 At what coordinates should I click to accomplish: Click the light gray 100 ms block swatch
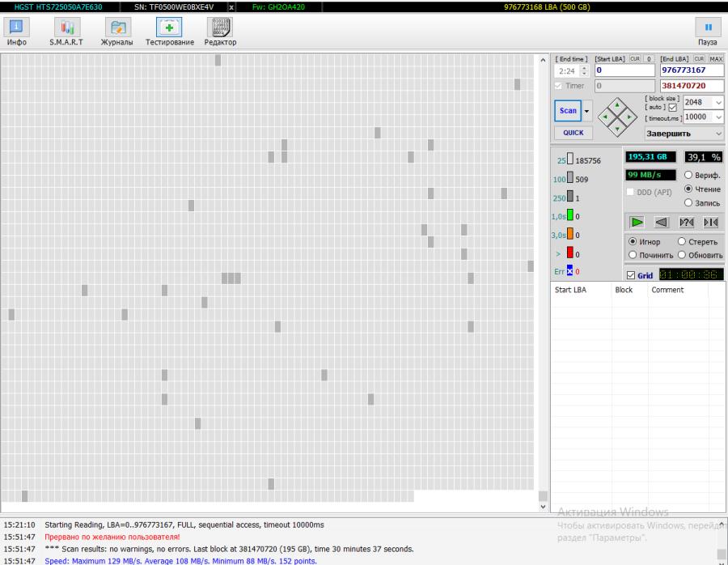coord(569,177)
